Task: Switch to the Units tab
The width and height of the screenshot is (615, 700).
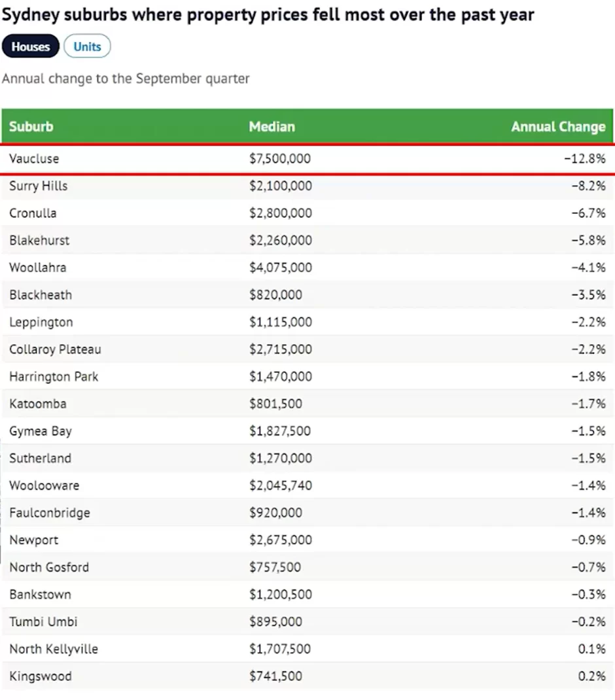Action: 87,46
